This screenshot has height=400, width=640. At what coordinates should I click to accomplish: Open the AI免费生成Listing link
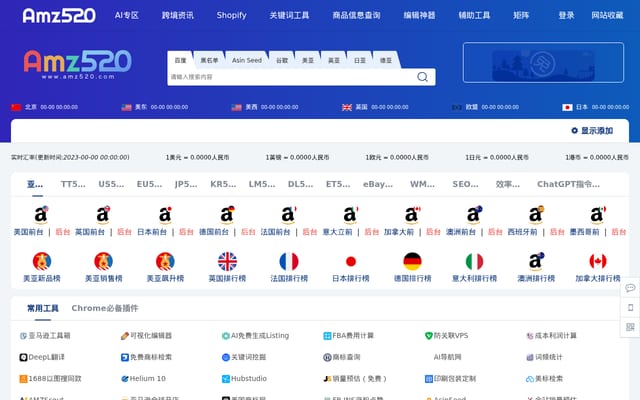tap(256, 336)
